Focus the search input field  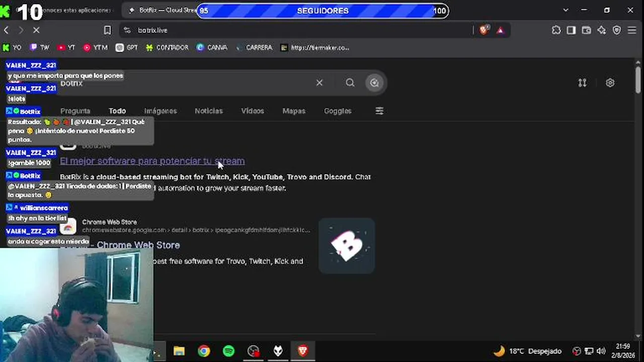186,82
